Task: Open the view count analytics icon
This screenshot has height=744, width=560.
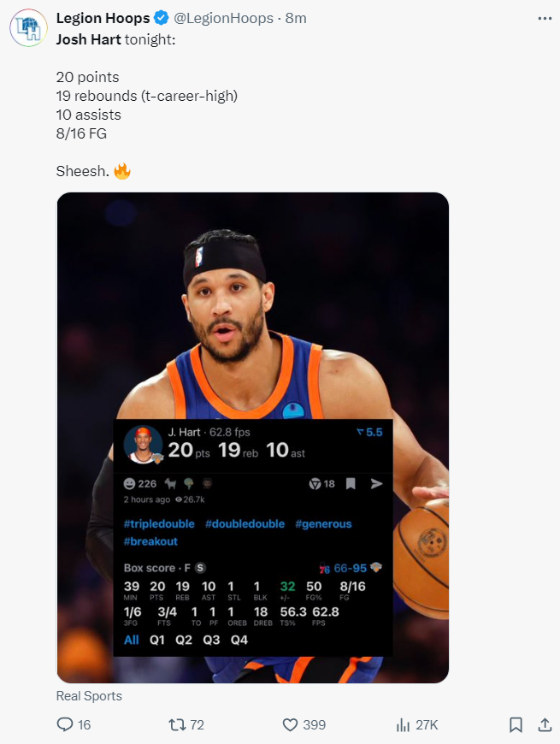Action: [404, 724]
